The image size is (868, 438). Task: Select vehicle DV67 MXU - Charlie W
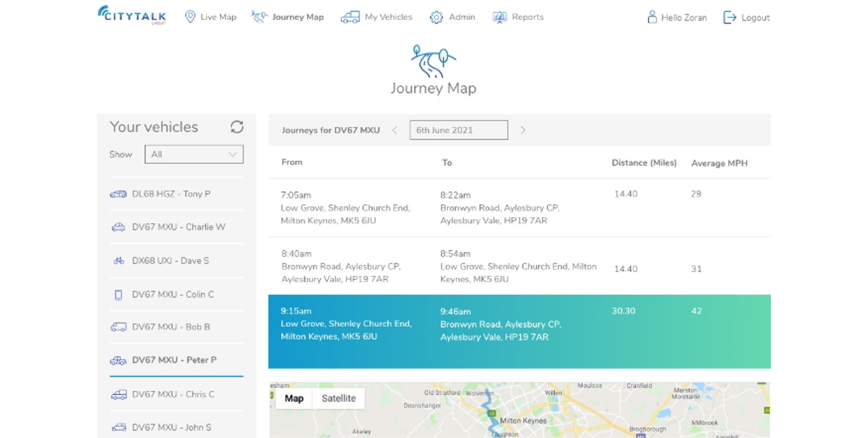click(x=177, y=227)
